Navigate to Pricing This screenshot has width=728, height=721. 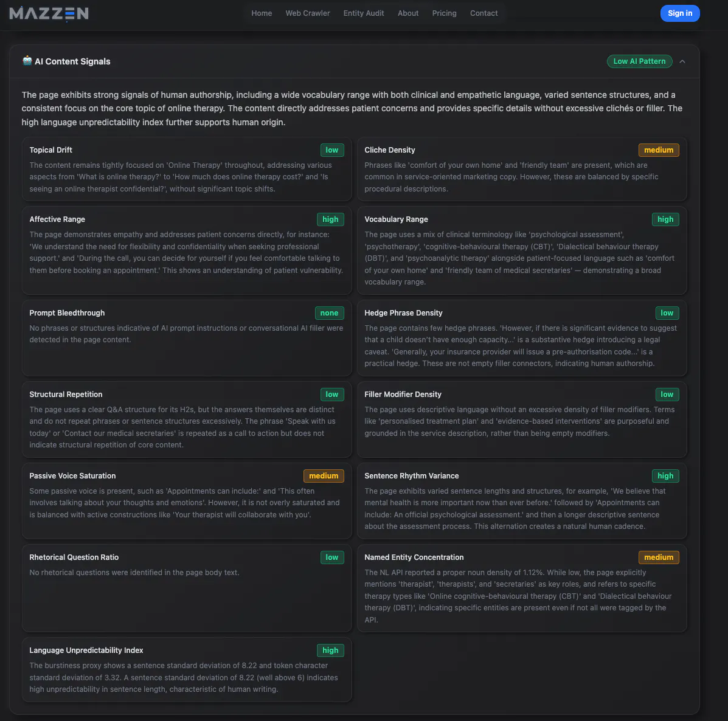(444, 13)
